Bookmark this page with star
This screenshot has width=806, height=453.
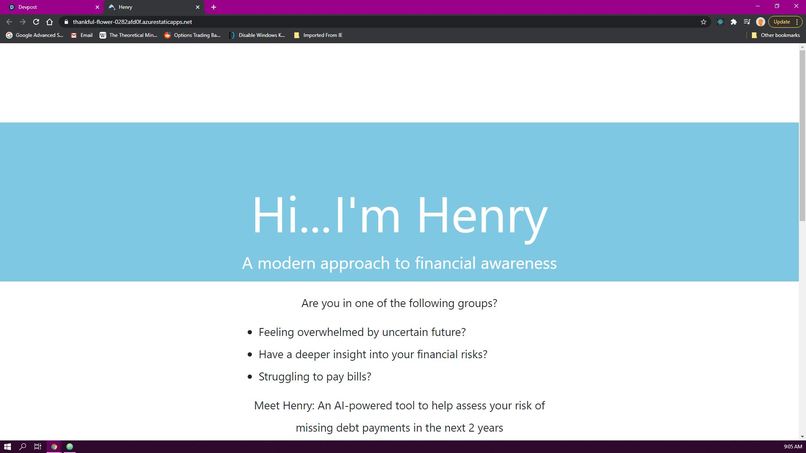coord(703,22)
